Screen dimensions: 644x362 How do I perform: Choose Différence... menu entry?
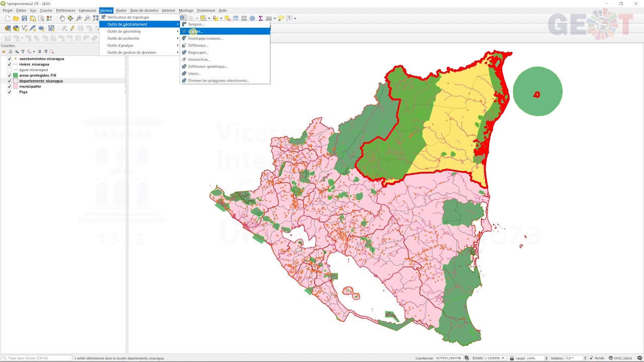(x=225, y=45)
